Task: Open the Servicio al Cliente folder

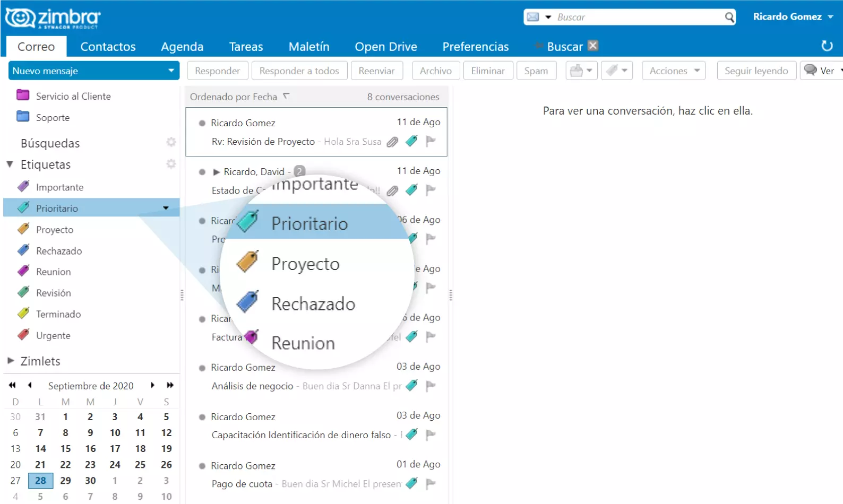Action: [x=73, y=96]
